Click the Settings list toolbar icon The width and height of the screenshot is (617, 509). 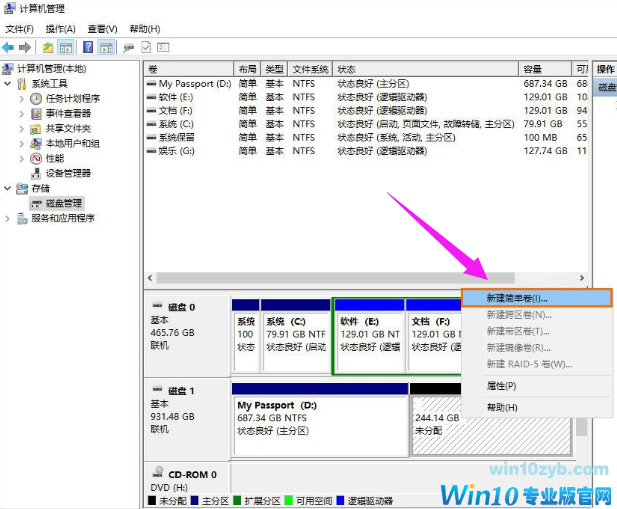click(163, 48)
